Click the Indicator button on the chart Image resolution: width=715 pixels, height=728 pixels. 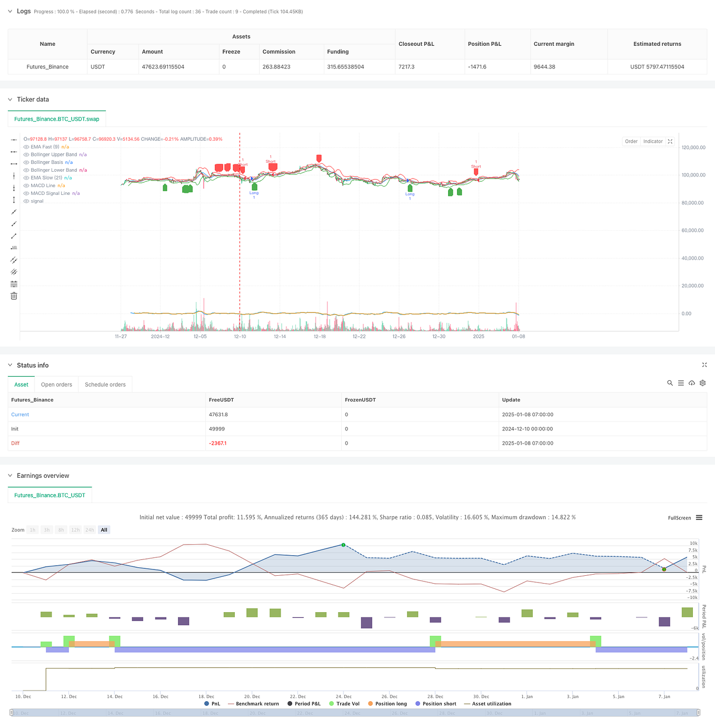pyautogui.click(x=652, y=141)
